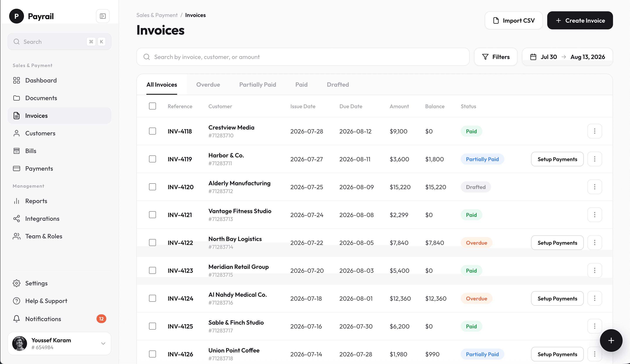The width and height of the screenshot is (630, 364).
Task: Check the INV-4119 row checkbox
Action: point(152,159)
